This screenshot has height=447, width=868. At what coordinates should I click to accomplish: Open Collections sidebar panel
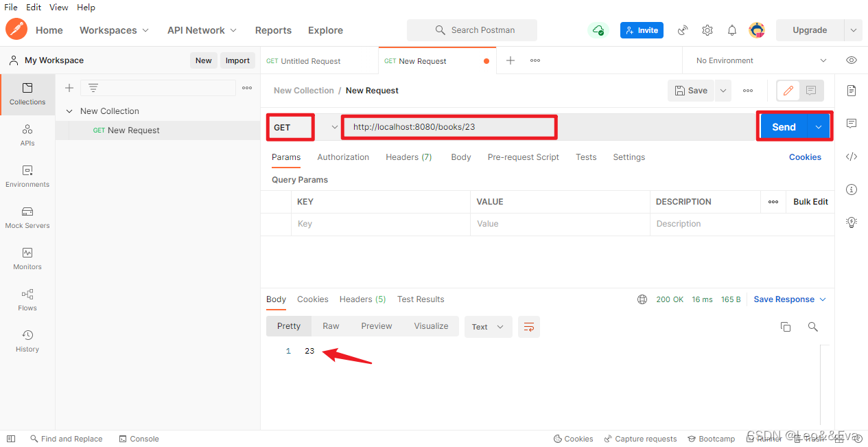click(x=27, y=94)
